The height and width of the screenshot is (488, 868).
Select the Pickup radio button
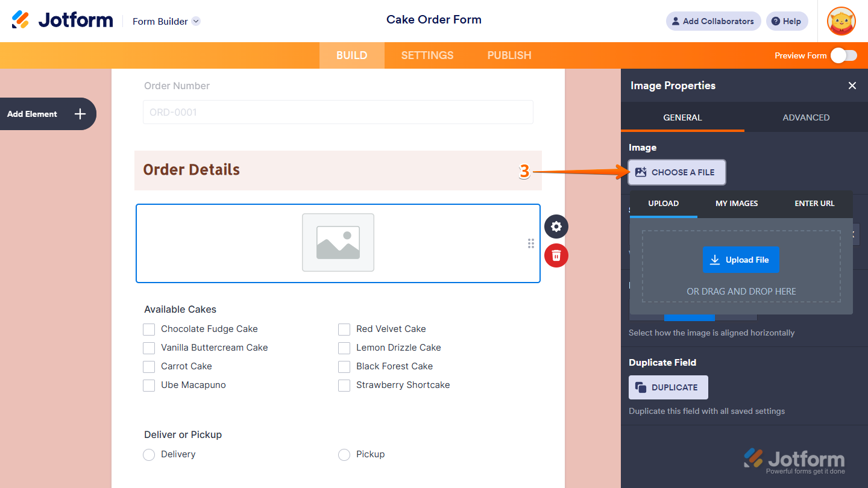tap(344, 454)
